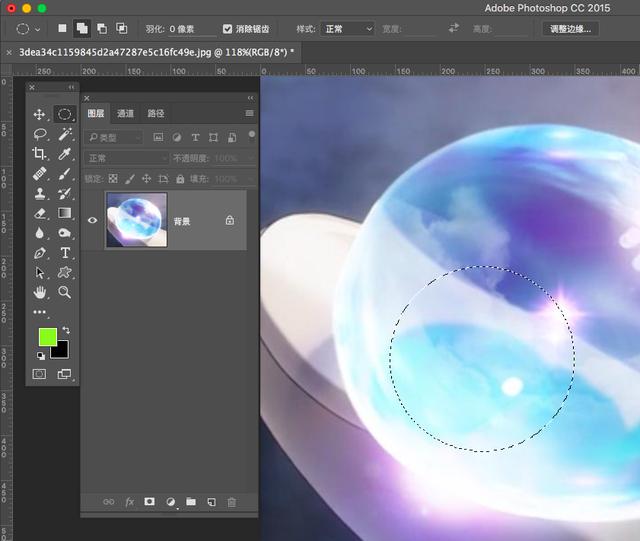Select the Background layer thumbnail
This screenshot has width=640, height=541.
coord(136,220)
